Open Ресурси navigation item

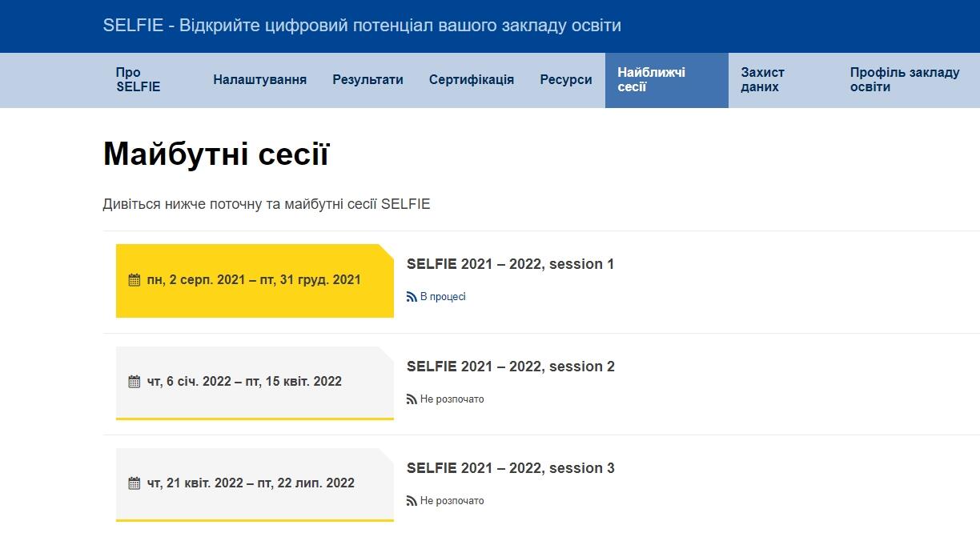click(x=566, y=80)
